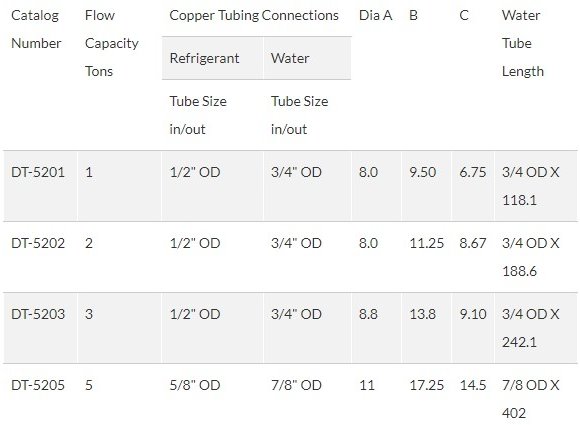Click the Catalog Number column header
The image size is (580, 425).
(36, 29)
